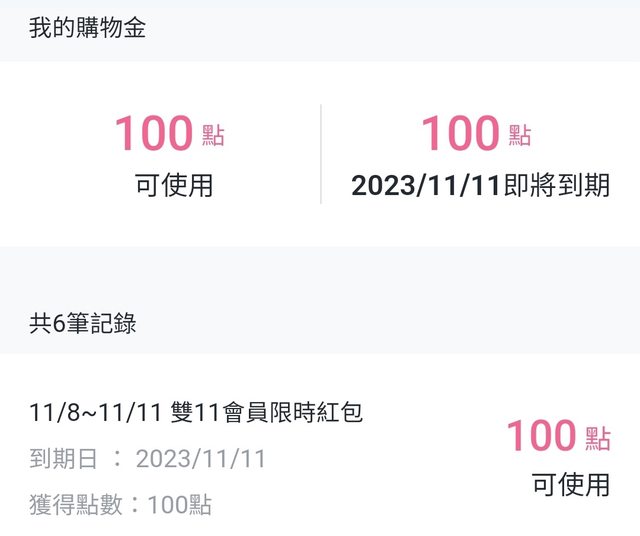Tap the 獲得點數：100點 line
The image size is (640, 536).
point(120,505)
